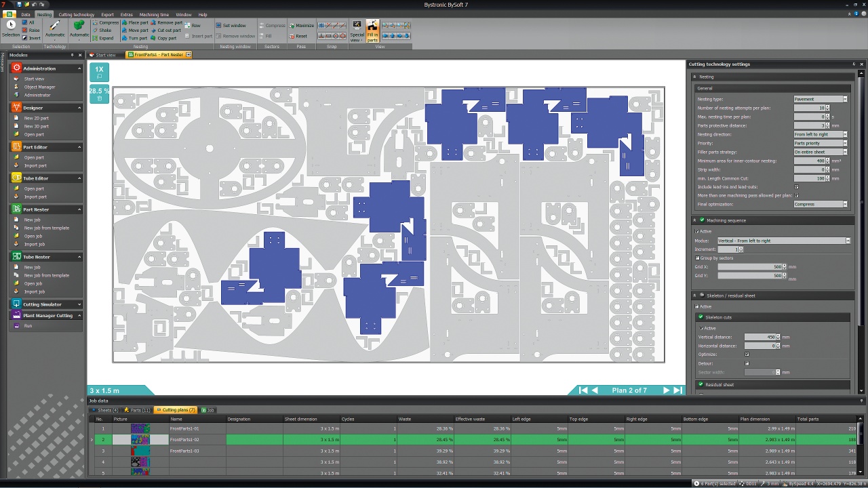
Task: Toggle More than one machining pass checkbox
Action: click(x=796, y=195)
